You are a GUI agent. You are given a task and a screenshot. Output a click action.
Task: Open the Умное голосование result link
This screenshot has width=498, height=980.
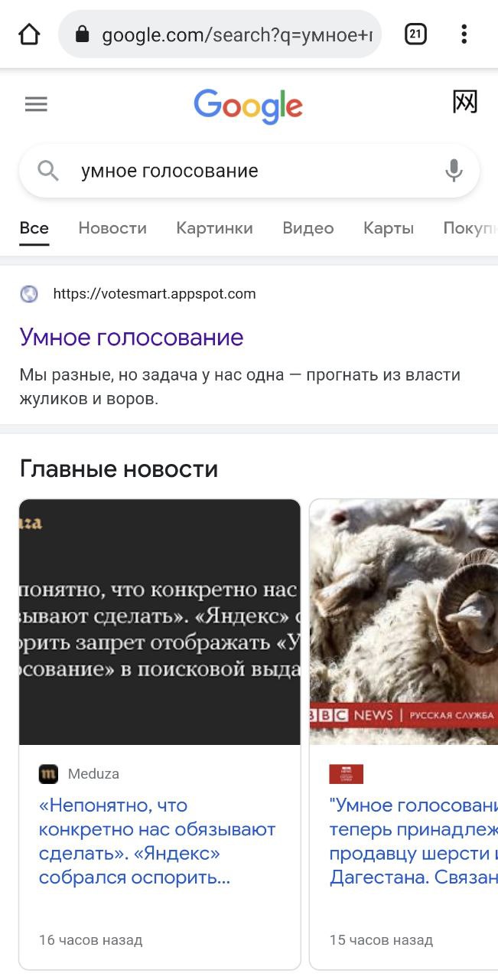(x=132, y=338)
